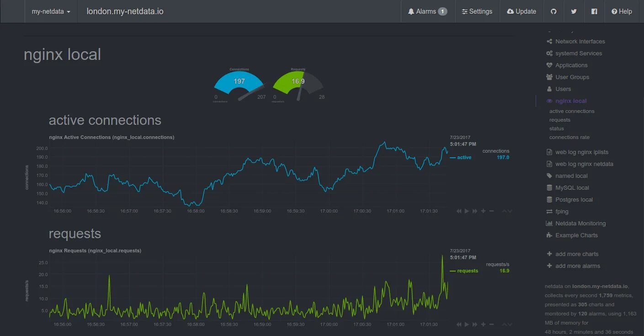Viewport: 644px width, 336px height.
Task: Open Netdata Monitoring section
Action: [x=575, y=223]
